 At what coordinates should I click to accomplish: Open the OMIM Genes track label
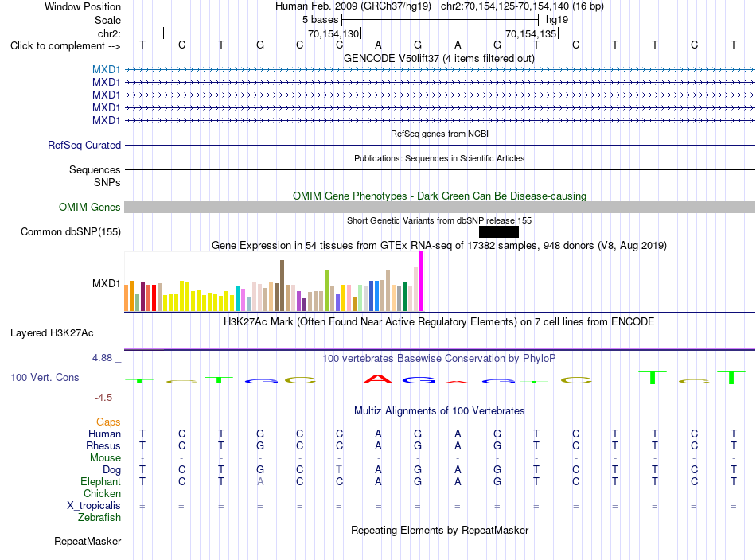tap(90, 208)
